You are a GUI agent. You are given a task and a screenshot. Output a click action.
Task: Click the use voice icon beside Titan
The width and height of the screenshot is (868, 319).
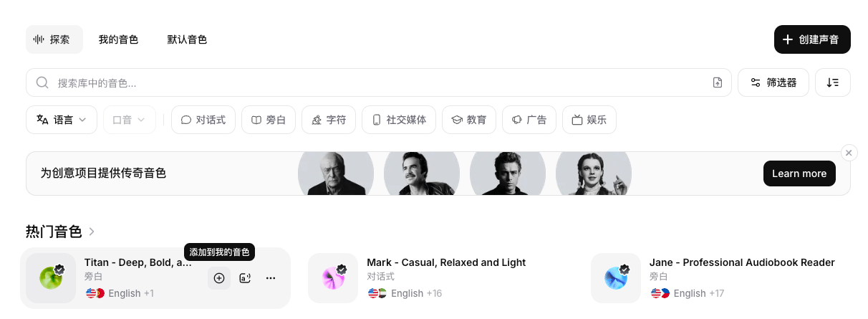[x=245, y=278]
